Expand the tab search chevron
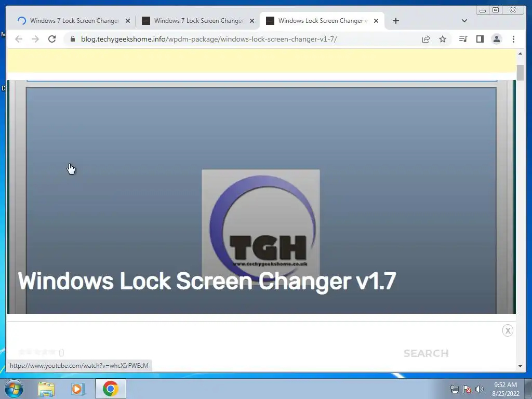This screenshot has width=532, height=399. (464, 21)
